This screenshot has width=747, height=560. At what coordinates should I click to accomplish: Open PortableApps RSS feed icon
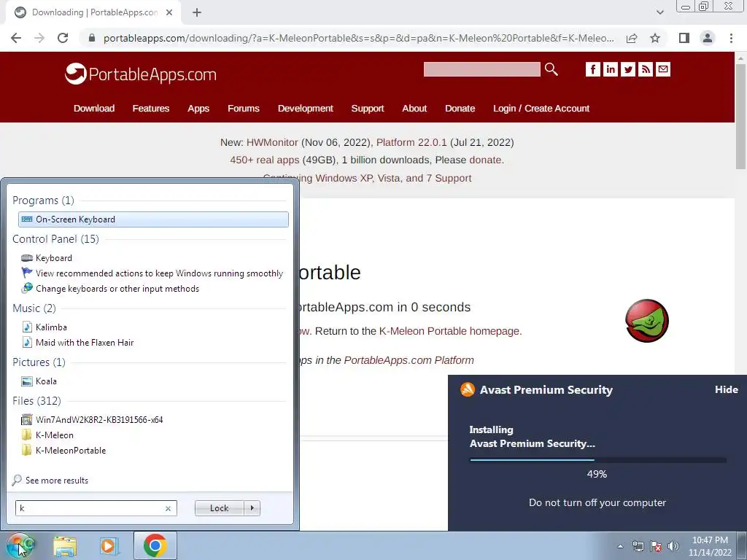point(646,69)
